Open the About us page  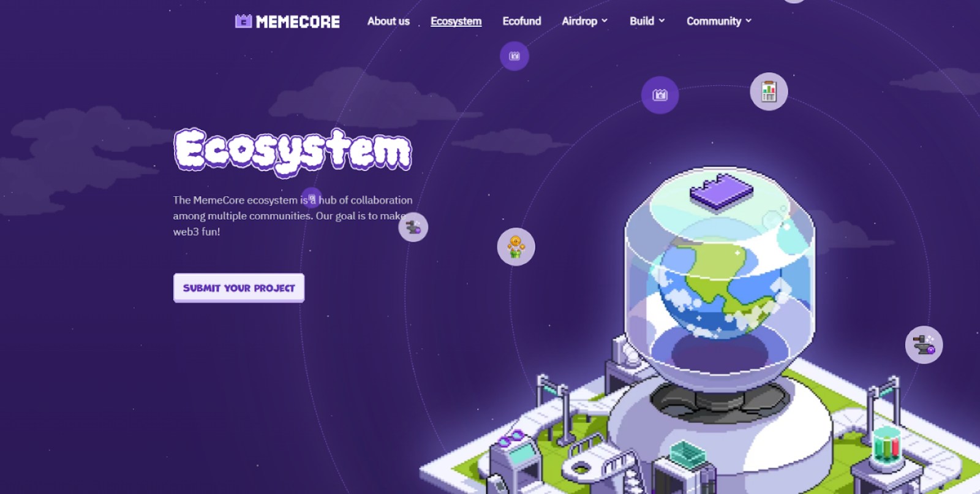pyautogui.click(x=388, y=21)
